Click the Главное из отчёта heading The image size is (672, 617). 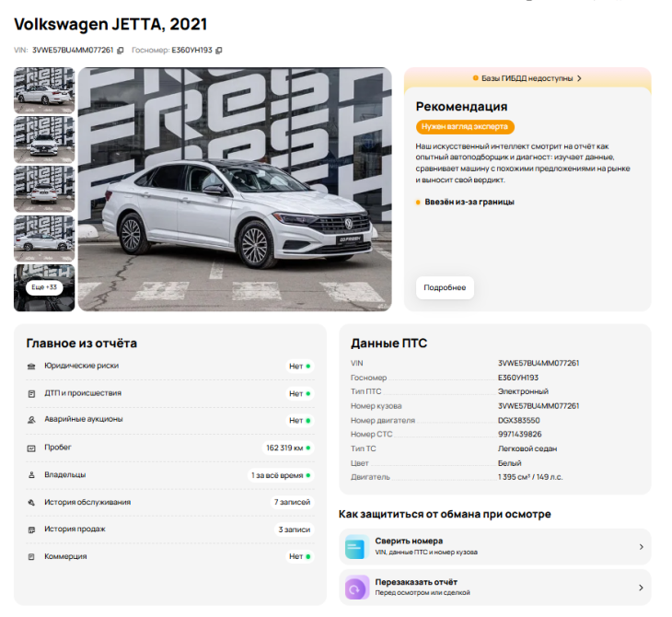[x=81, y=343]
